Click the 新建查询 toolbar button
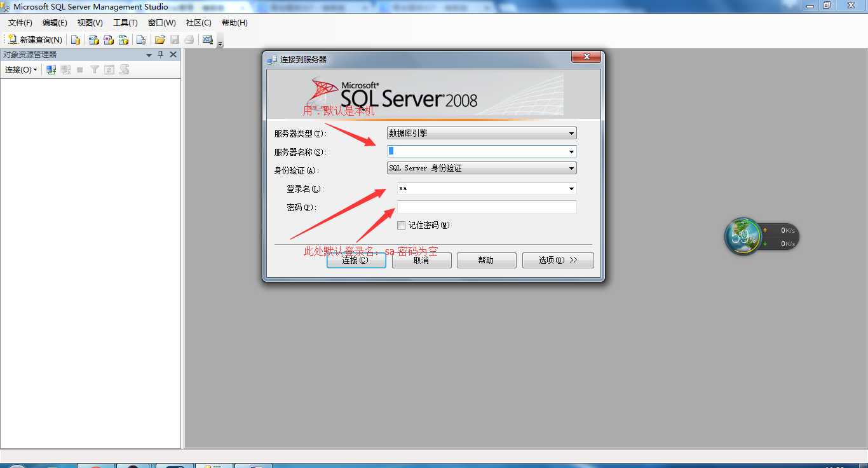The image size is (868, 468). click(x=35, y=39)
